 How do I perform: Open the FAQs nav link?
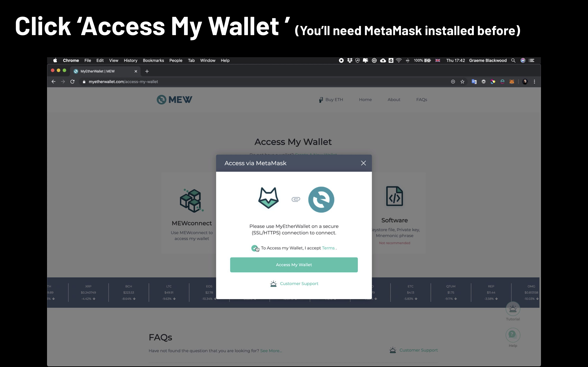(x=422, y=99)
